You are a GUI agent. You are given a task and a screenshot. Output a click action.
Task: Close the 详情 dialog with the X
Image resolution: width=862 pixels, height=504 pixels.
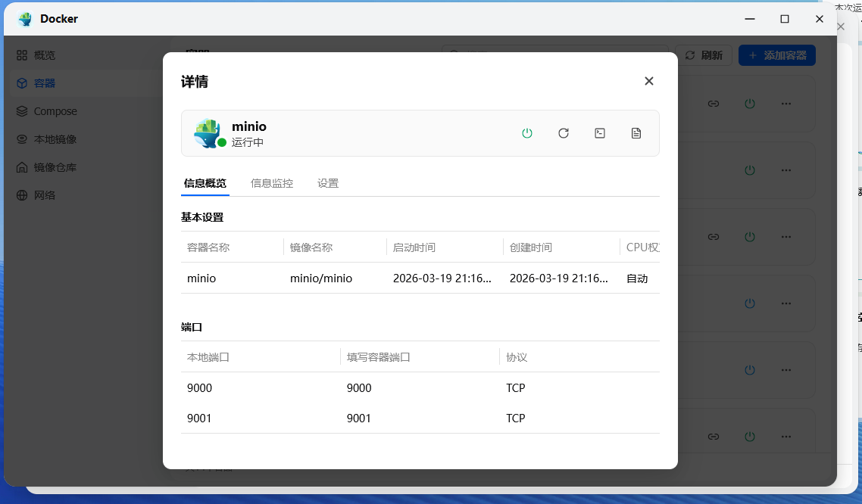tap(648, 81)
